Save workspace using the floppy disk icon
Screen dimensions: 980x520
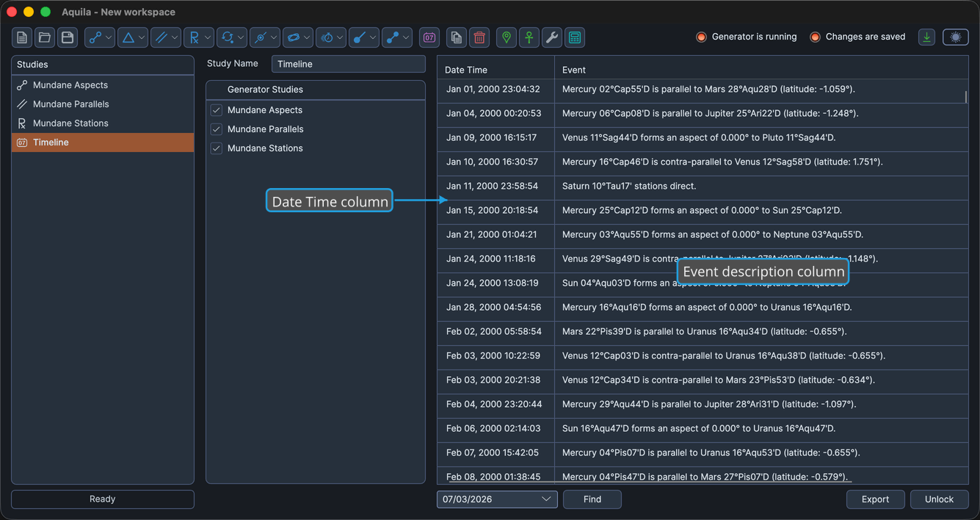tap(68, 37)
